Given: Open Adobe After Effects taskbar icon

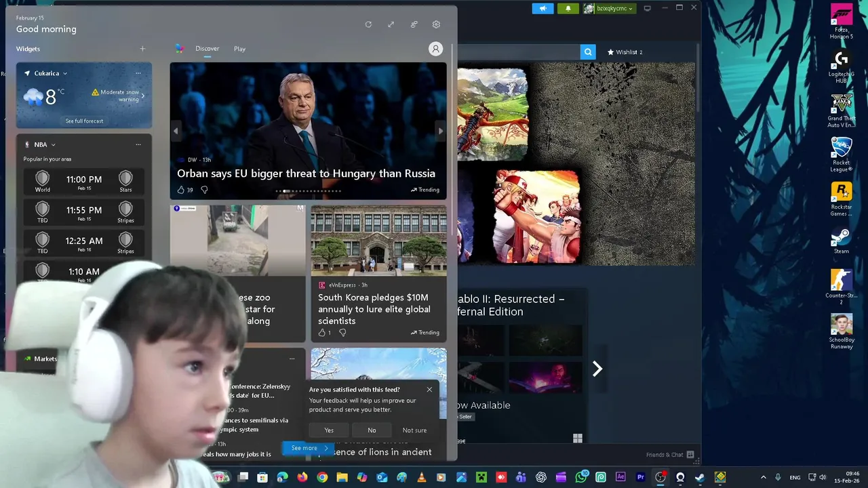Looking at the screenshot, I should tap(620, 477).
